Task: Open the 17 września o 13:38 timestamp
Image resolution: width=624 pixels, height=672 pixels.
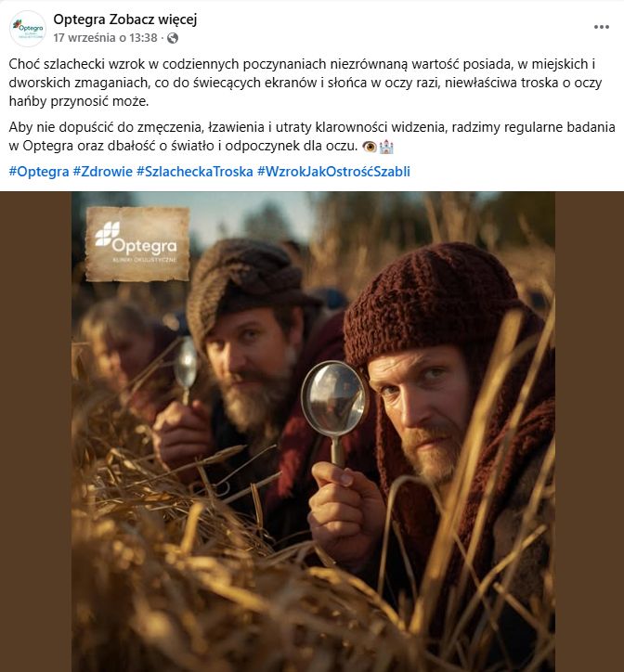Action: [105, 38]
